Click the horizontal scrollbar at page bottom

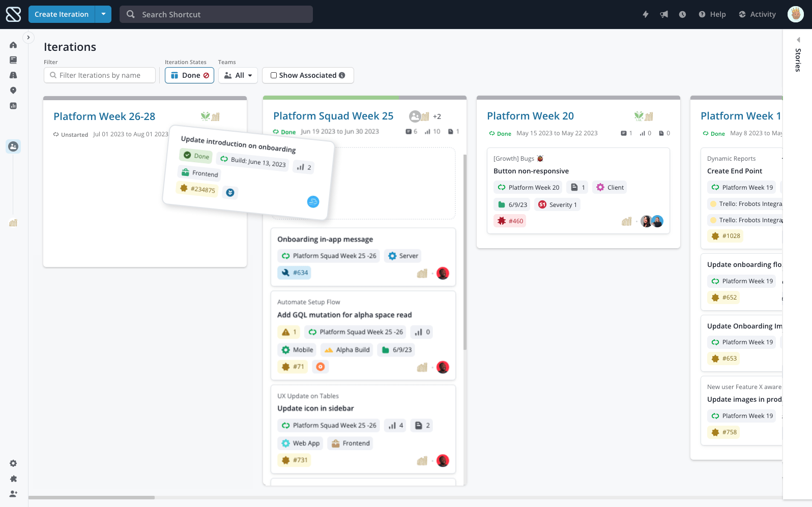(x=92, y=497)
